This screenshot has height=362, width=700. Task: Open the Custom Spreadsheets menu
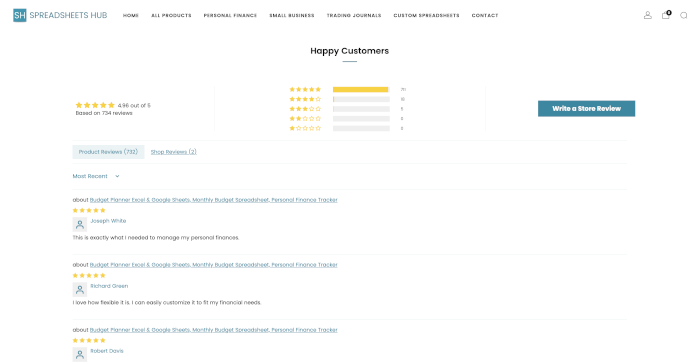[x=426, y=15]
